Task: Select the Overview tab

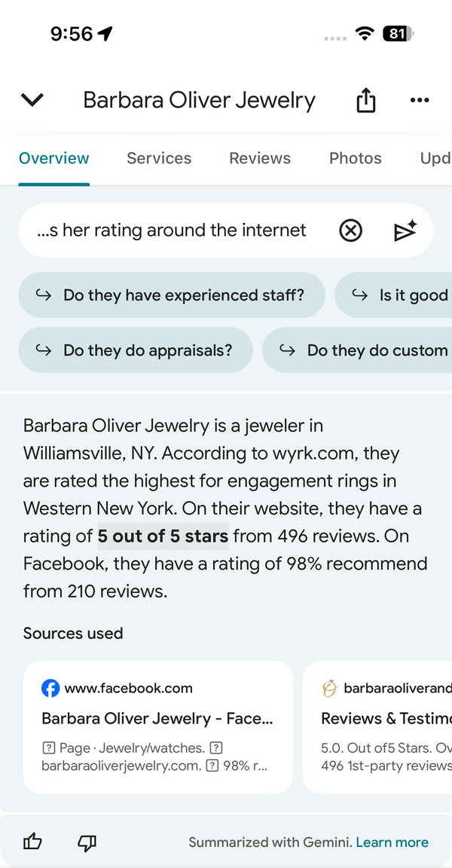Action: tap(53, 158)
